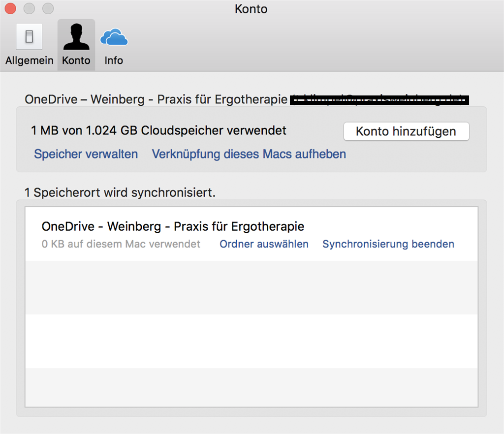
Task: Click the Konto hinzufügen button
Action: click(406, 131)
